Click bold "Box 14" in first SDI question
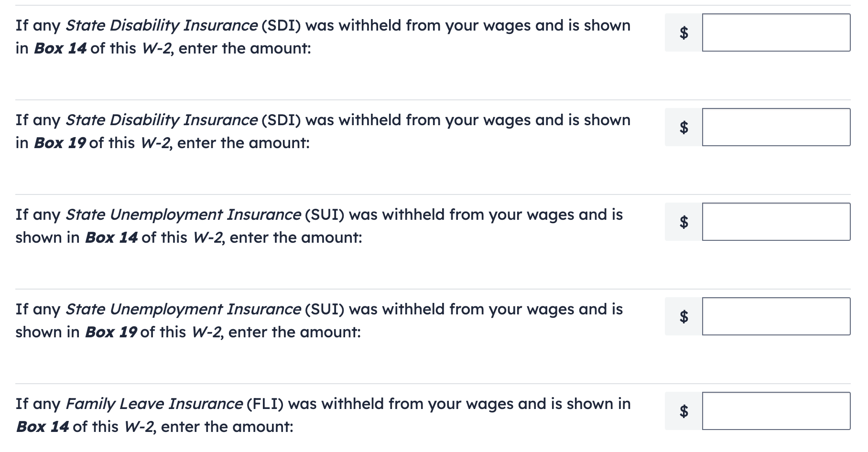Image resolution: width=868 pixels, height=452 pixels. [60, 49]
